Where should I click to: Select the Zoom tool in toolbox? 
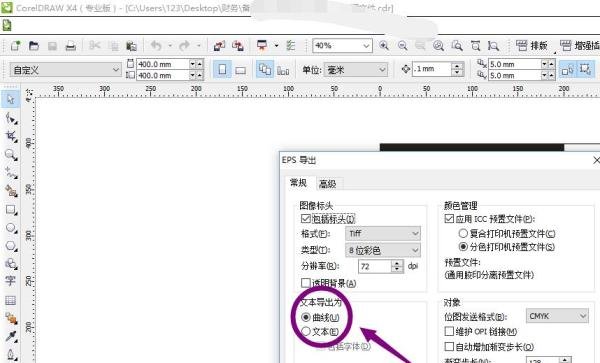coord(11,155)
